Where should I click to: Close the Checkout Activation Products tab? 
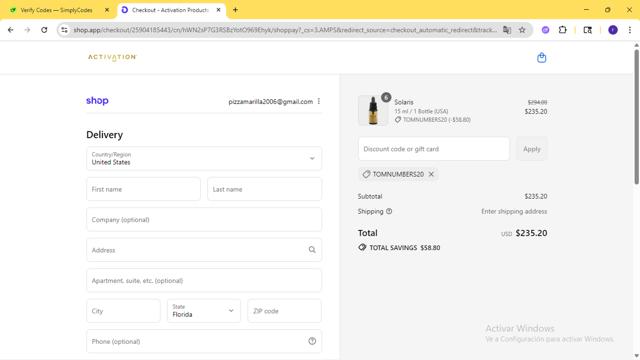(218, 10)
